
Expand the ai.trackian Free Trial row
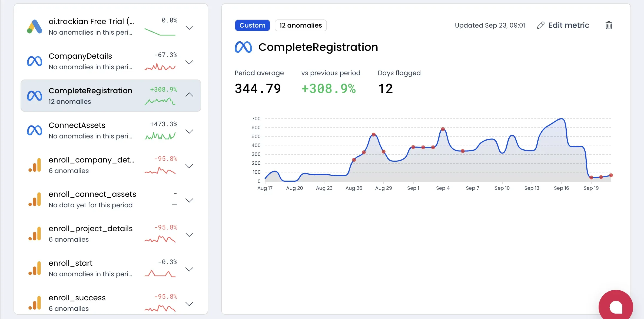(189, 28)
